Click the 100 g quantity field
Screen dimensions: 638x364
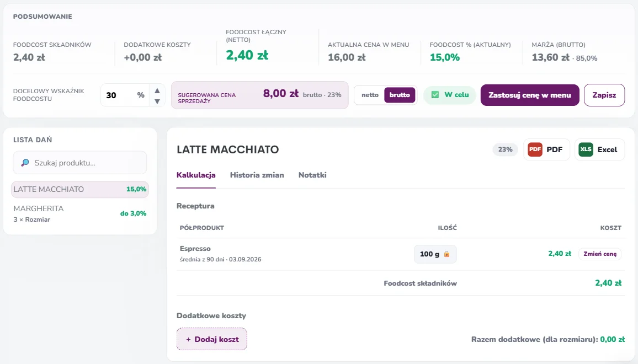[435, 254]
